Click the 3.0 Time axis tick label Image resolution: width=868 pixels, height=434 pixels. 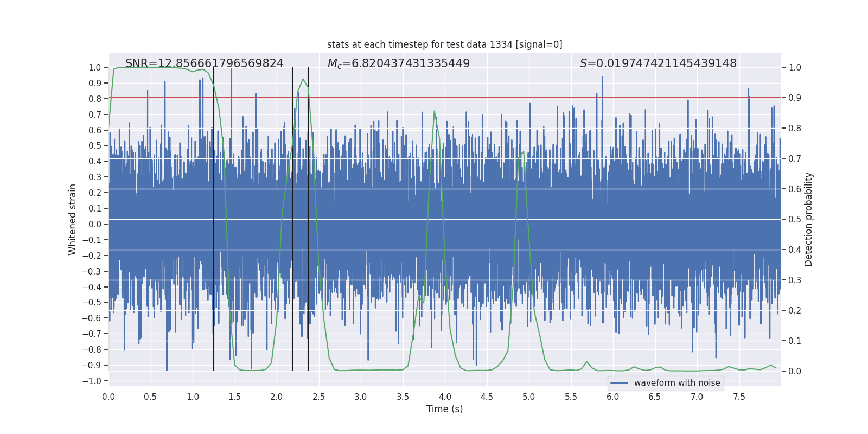click(361, 397)
